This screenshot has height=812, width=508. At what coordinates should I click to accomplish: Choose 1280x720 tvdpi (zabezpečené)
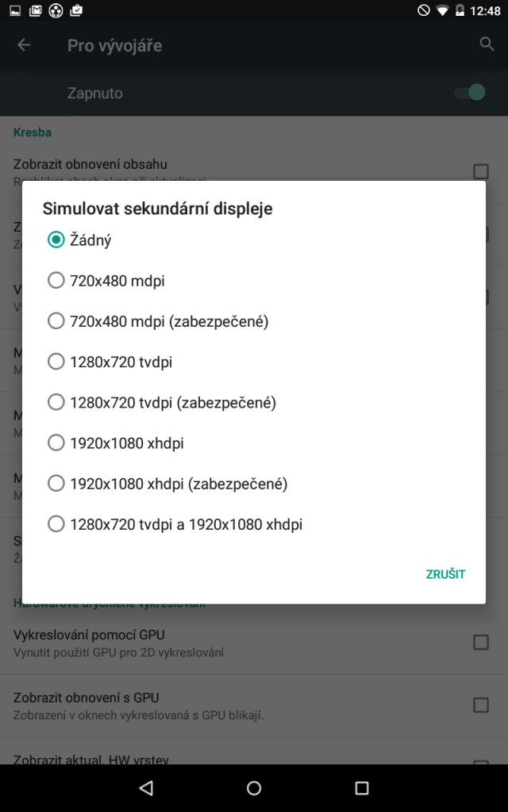(x=253, y=402)
